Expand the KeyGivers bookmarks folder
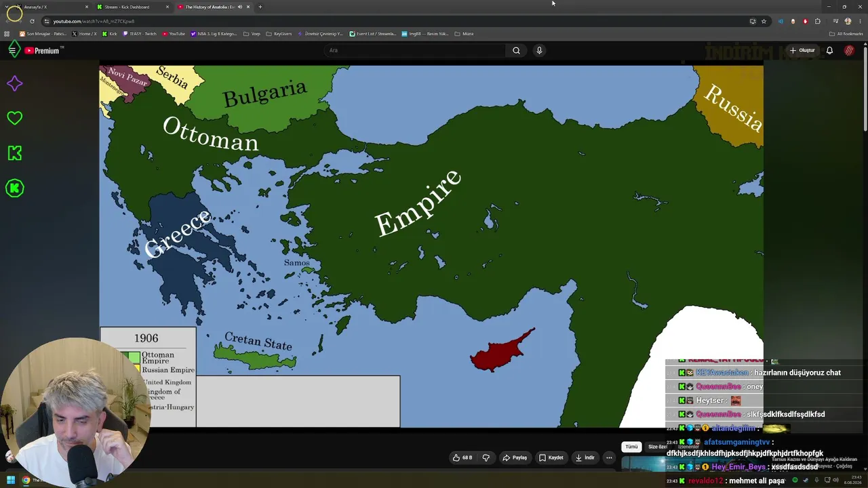Screen dimensions: 868x488 click(279, 34)
